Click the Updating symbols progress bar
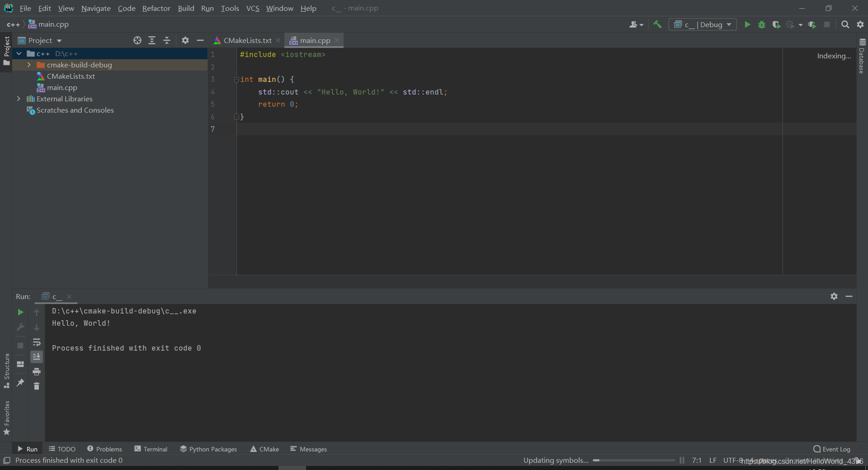This screenshot has height=470, width=868. [634, 460]
